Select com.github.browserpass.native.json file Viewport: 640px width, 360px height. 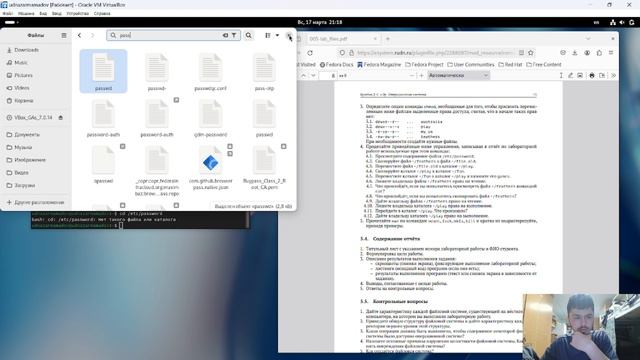(x=211, y=167)
